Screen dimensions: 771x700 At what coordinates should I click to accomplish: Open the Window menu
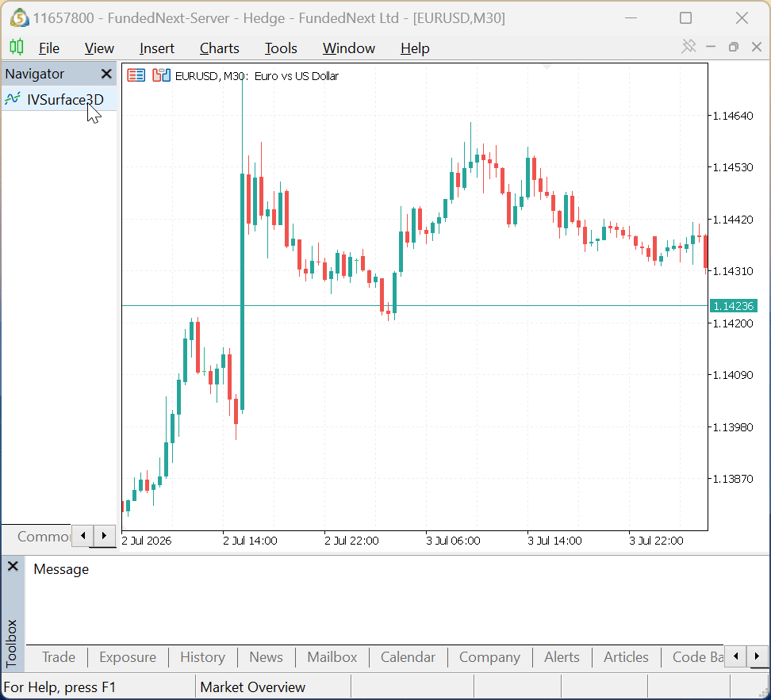pyautogui.click(x=349, y=48)
